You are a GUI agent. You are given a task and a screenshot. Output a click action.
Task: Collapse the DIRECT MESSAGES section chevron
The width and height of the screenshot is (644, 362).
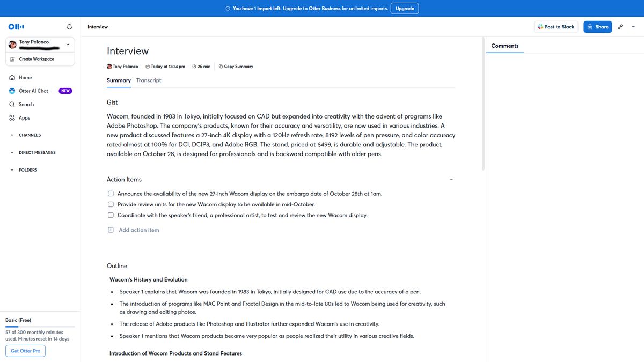click(x=12, y=153)
